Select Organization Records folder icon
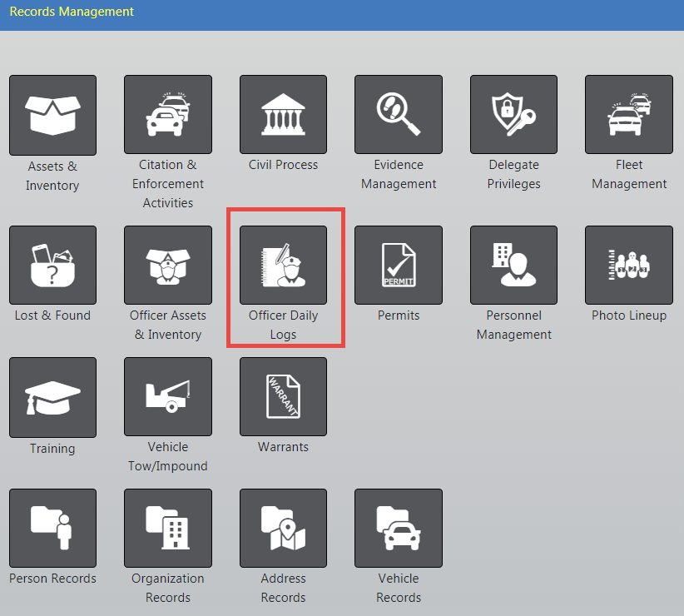The image size is (684, 616). click(x=168, y=528)
